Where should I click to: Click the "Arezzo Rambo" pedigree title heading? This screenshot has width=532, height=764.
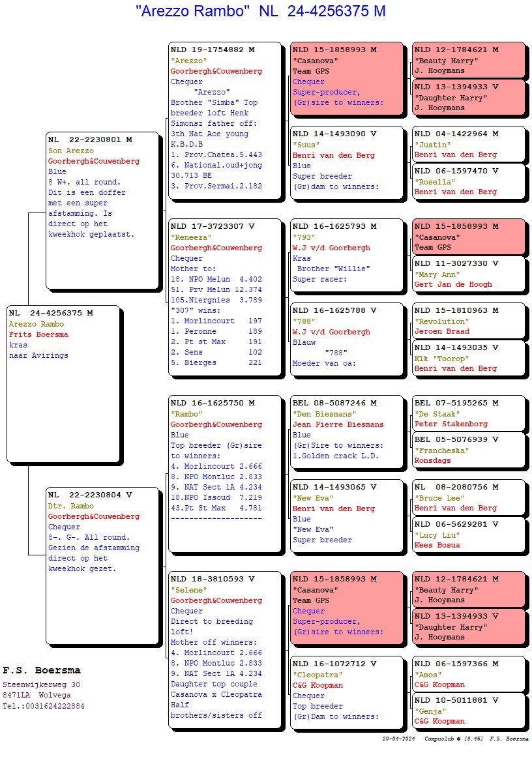260,11
